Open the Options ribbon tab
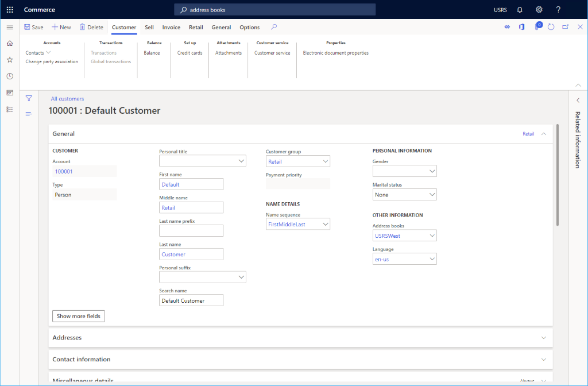The width and height of the screenshot is (588, 386). (x=249, y=27)
